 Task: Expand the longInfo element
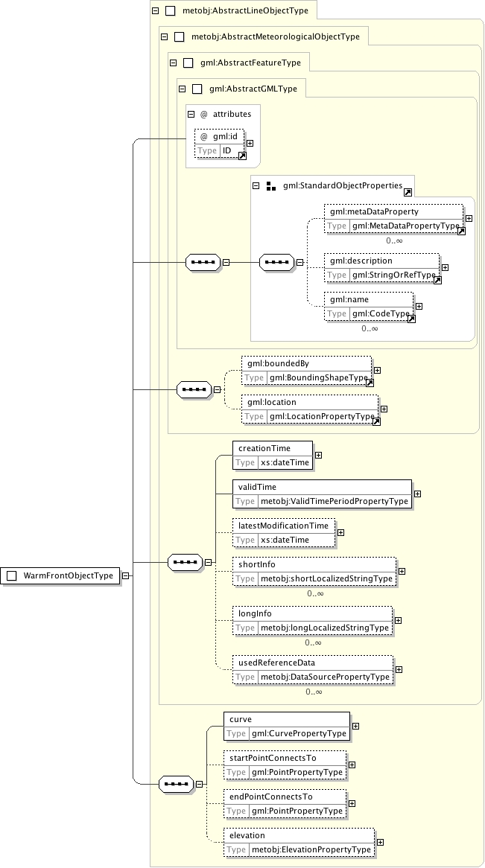coord(398,621)
